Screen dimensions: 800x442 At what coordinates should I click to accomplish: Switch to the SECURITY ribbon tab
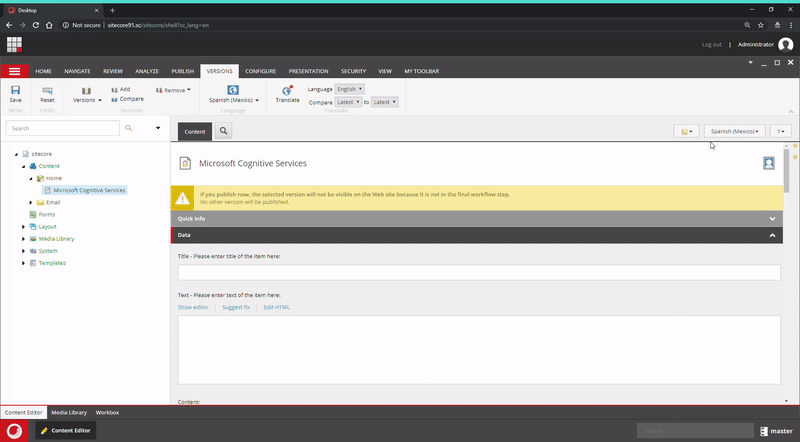[354, 71]
